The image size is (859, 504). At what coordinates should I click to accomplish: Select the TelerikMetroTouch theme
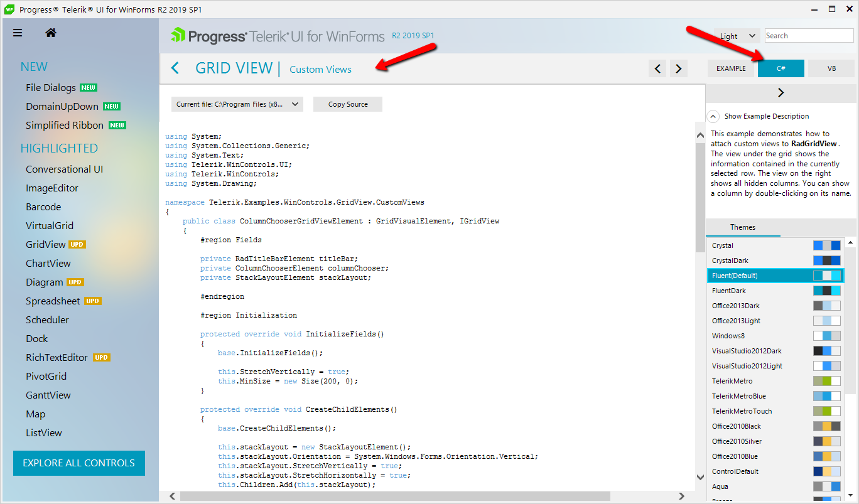(776, 411)
